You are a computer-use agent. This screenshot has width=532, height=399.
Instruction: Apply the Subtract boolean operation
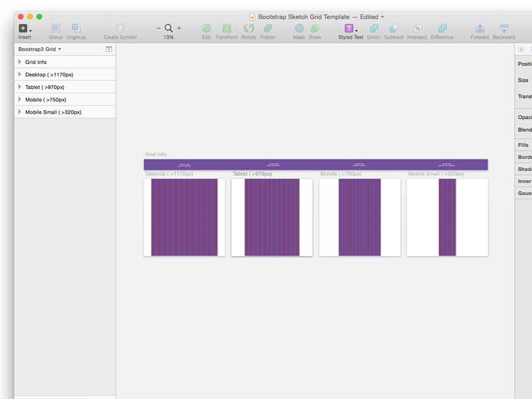[x=394, y=29]
